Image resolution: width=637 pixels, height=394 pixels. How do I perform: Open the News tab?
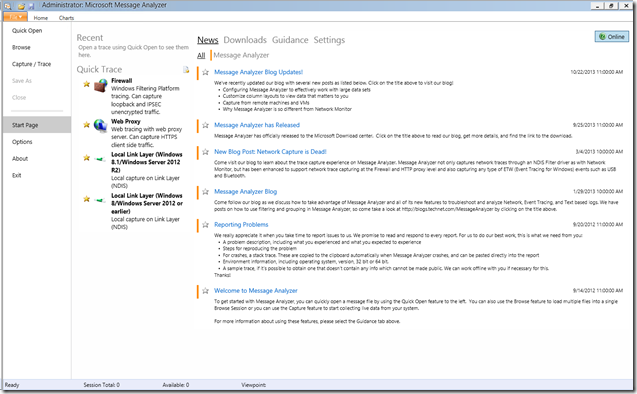[208, 40]
